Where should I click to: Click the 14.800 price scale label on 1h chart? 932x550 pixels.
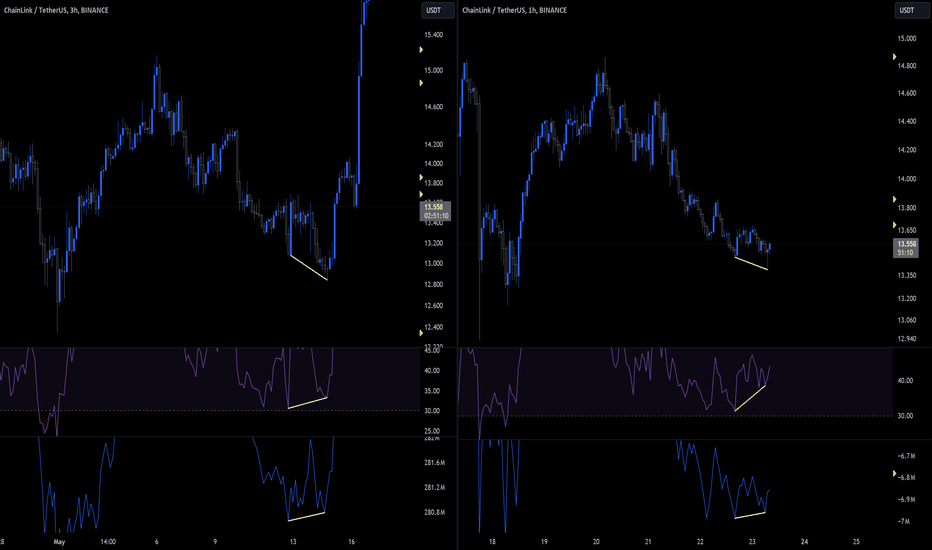[x=907, y=66]
